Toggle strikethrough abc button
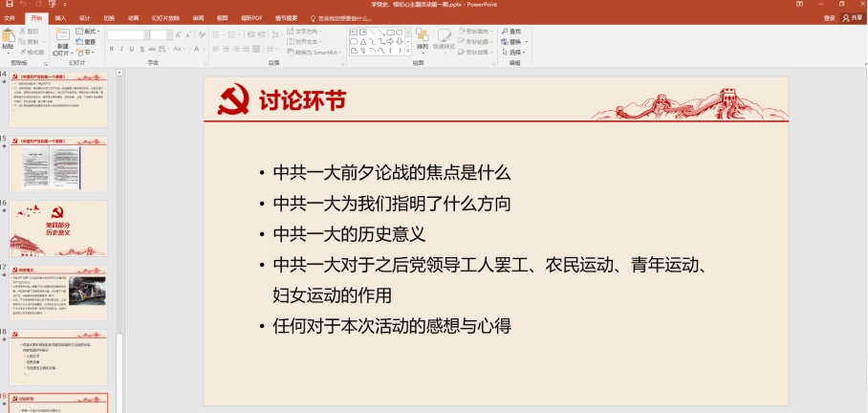This screenshot has height=413, width=868. pyautogui.click(x=152, y=49)
